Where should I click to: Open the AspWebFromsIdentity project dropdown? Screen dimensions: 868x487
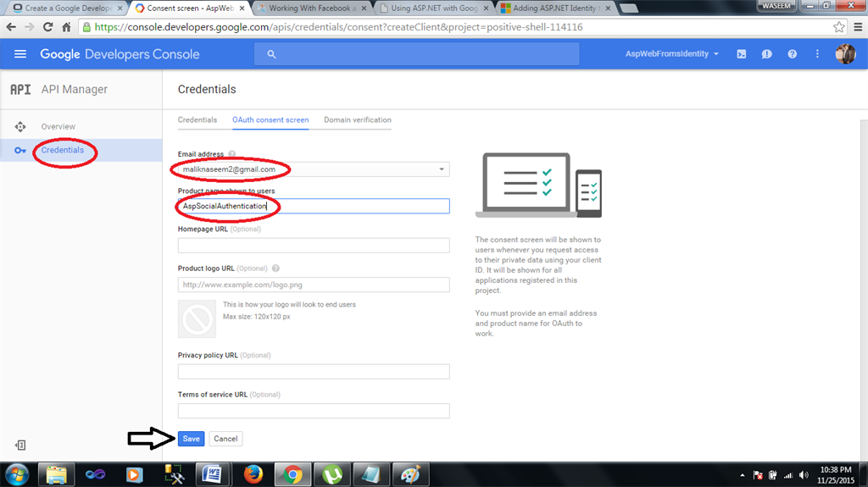[x=672, y=53]
